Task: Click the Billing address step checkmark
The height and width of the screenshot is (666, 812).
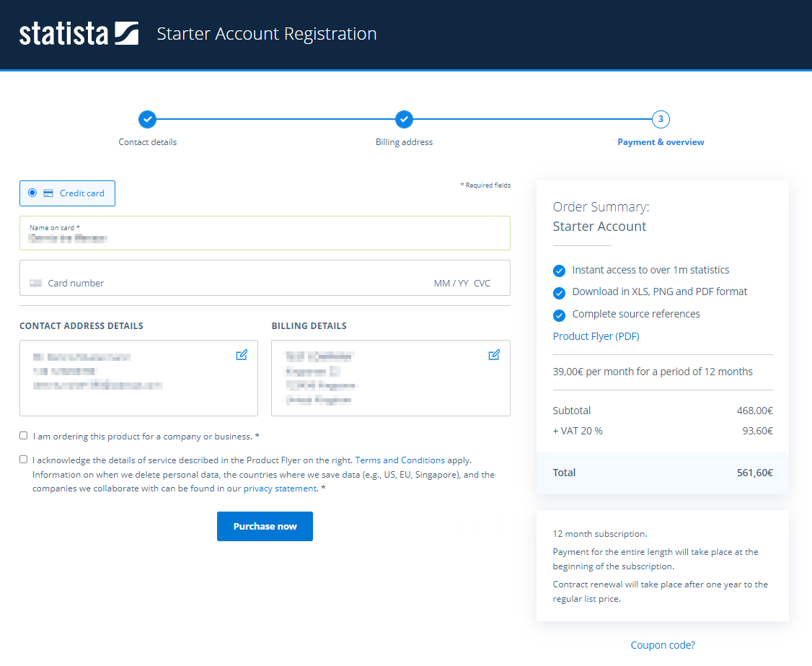Action: (404, 119)
